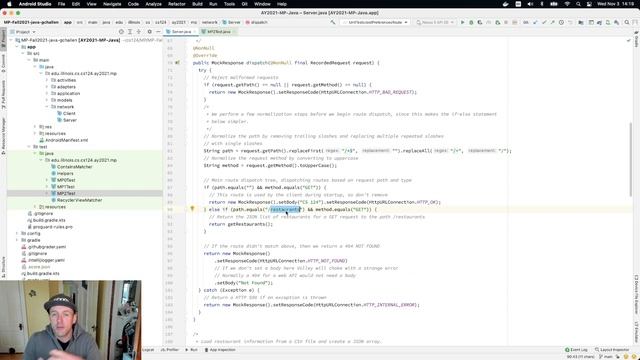The width and height of the screenshot is (640, 360).
Task: Click the Git update project arrow icon
Action: point(535,22)
